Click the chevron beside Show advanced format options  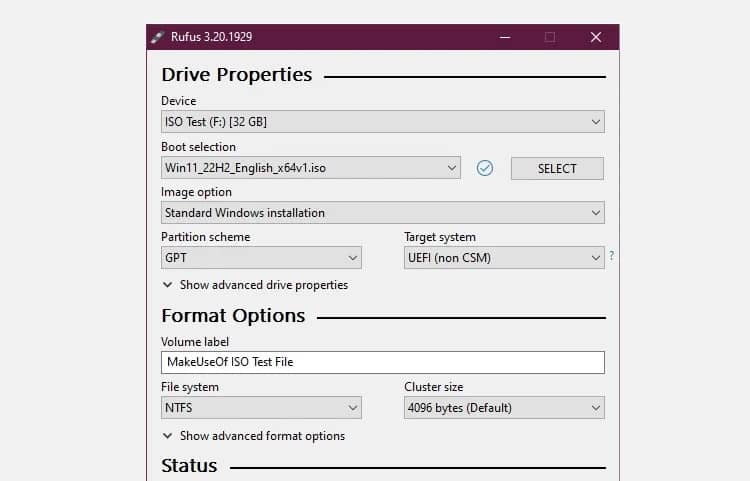(167, 436)
